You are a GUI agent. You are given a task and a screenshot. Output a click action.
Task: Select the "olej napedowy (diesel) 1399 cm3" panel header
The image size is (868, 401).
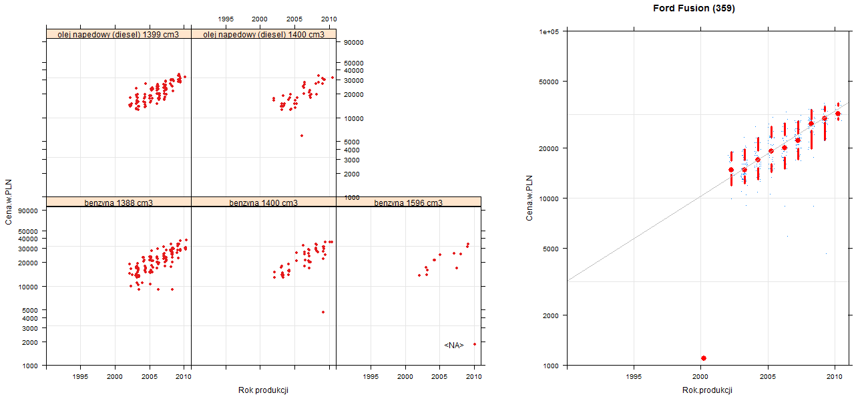click(119, 34)
